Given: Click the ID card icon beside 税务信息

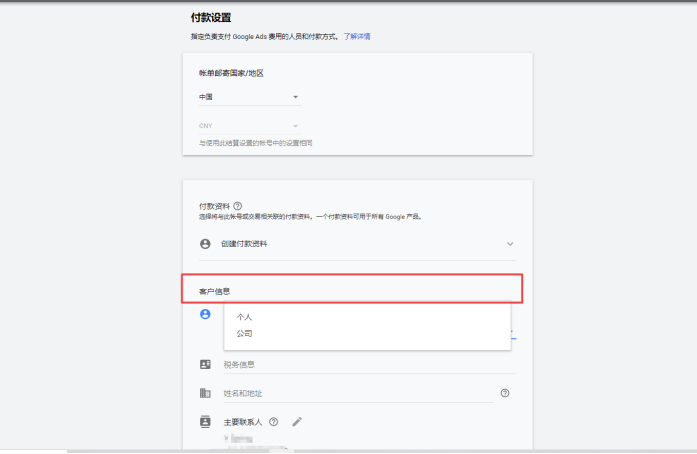Looking at the screenshot, I should [205, 365].
